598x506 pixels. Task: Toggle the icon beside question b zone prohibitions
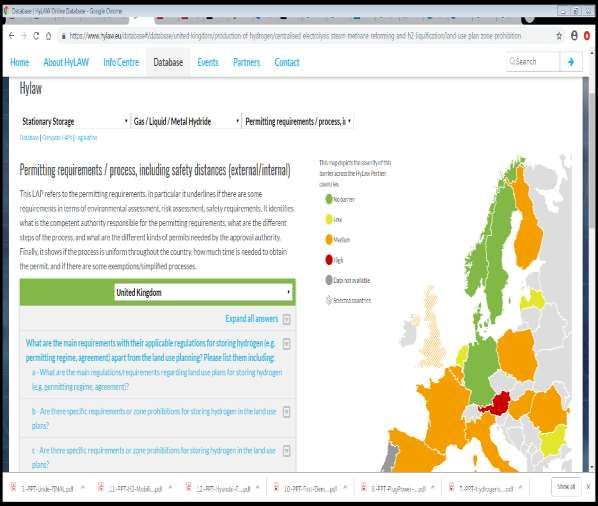tap(287, 411)
